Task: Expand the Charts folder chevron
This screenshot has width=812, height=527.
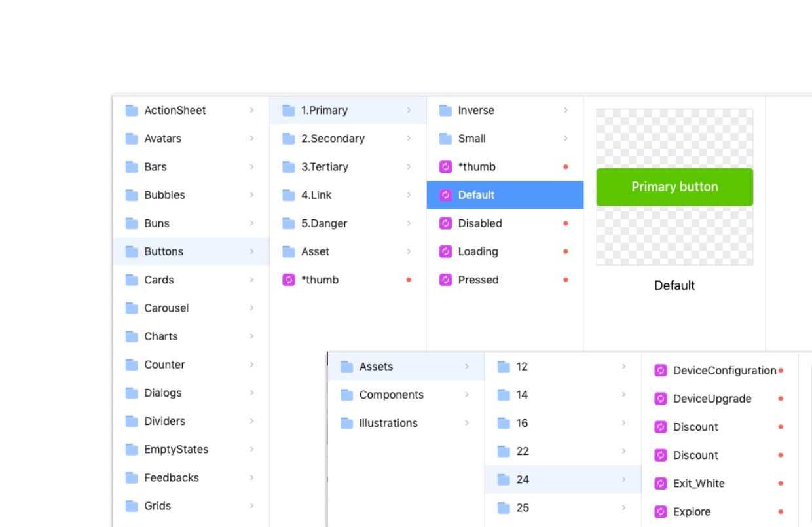Action: click(251, 336)
